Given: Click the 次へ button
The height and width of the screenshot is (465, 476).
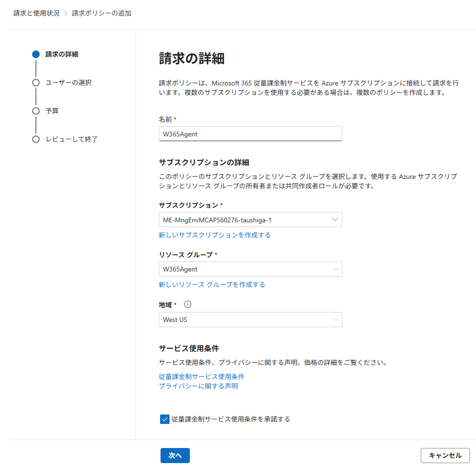Looking at the screenshot, I should 175,455.
